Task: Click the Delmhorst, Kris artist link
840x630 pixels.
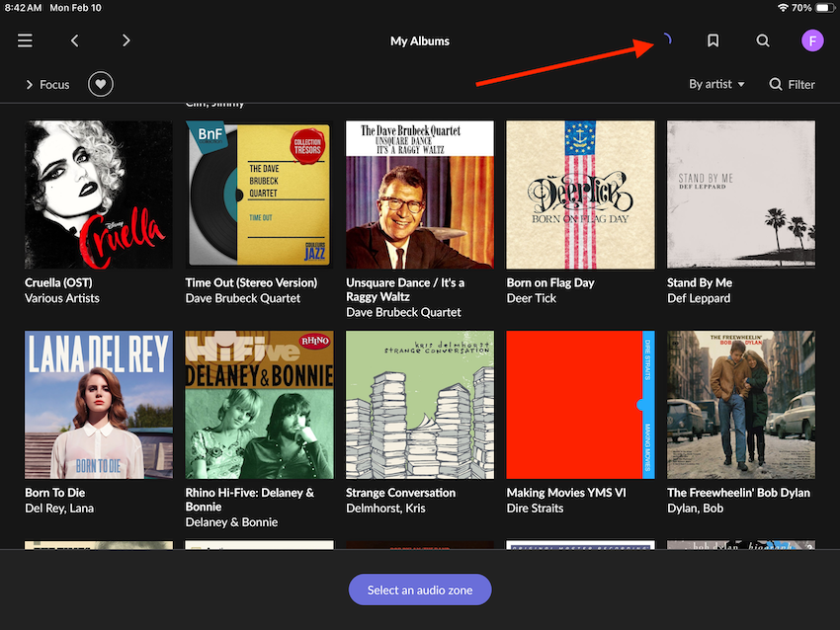Action: [x=385, y=508]
